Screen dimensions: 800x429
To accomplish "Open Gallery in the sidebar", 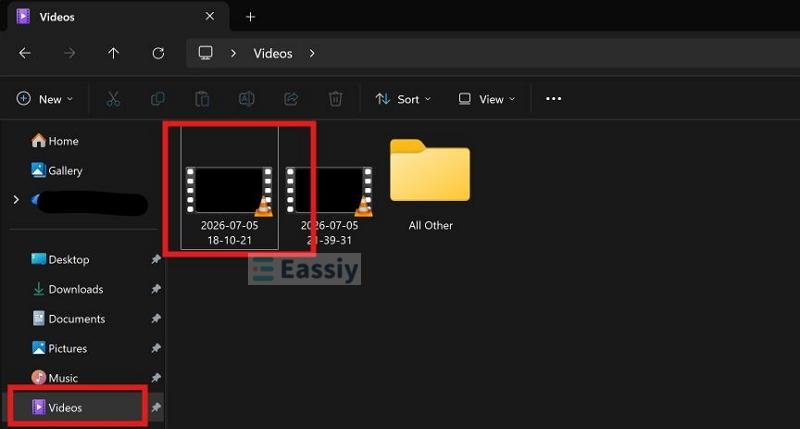I will click(x=57, y=170).
